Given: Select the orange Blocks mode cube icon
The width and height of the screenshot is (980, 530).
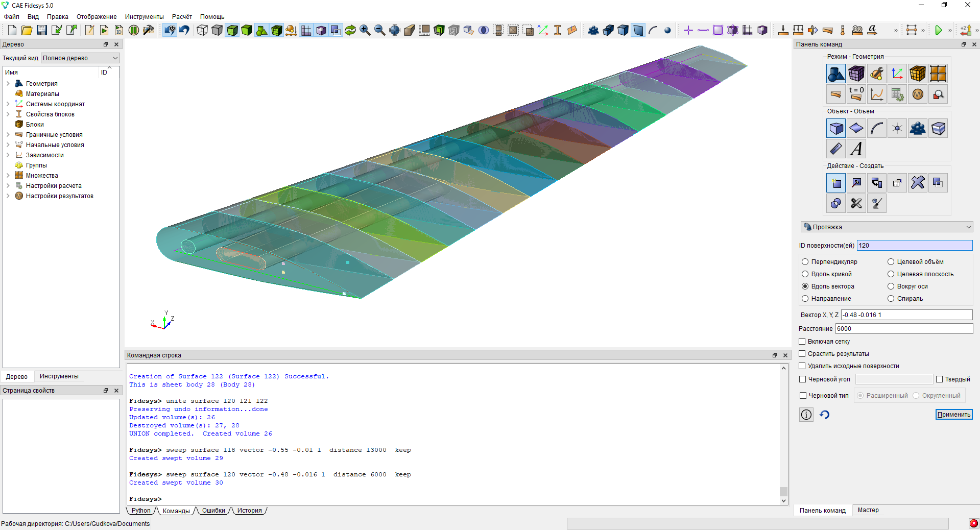Looking at the screenshot, I should pos(918,74).
